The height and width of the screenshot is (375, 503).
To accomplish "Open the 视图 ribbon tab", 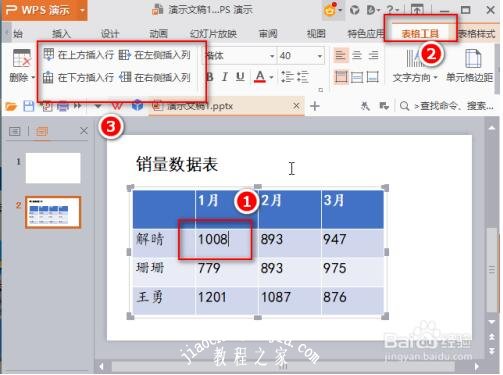I will 316,34.
